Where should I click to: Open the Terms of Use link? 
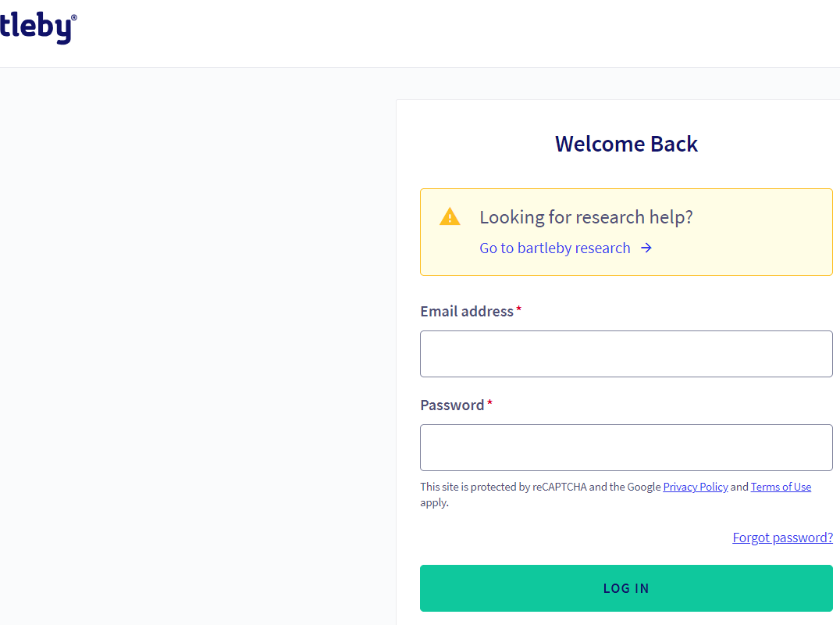(x=781, y=487)
